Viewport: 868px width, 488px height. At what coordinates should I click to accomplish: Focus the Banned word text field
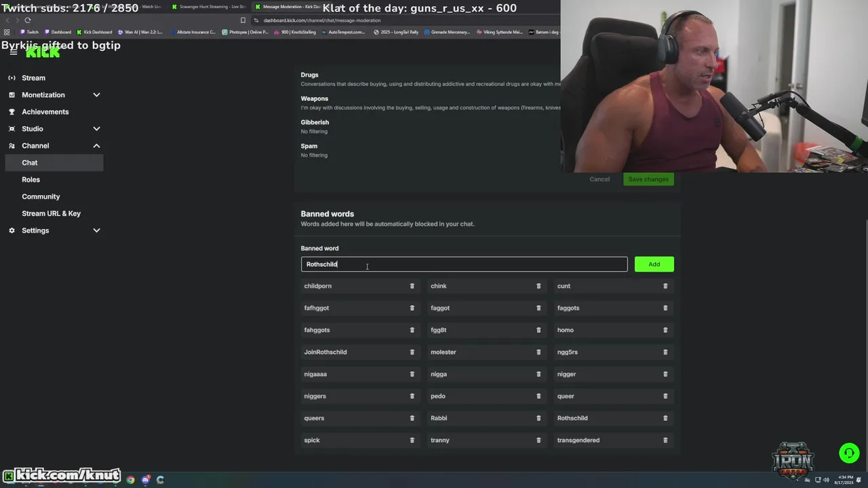(x=464, y=264)
